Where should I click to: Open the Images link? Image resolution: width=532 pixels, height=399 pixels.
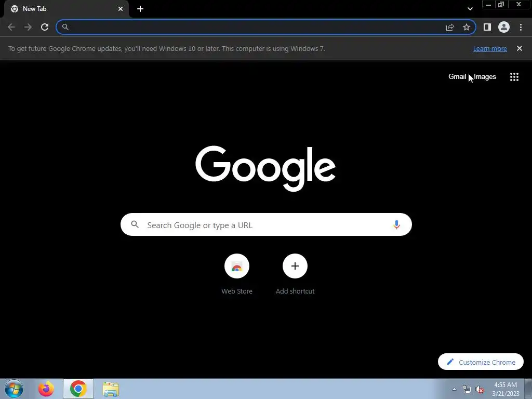pyautogui.click(x=485, y=77)
